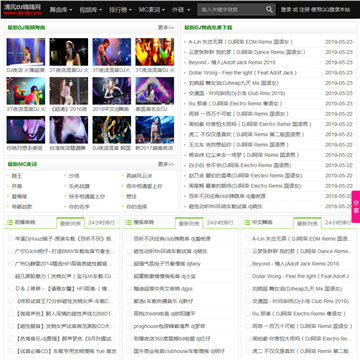Click the keyword search input field
360x360 pixels.
(231, 10)
